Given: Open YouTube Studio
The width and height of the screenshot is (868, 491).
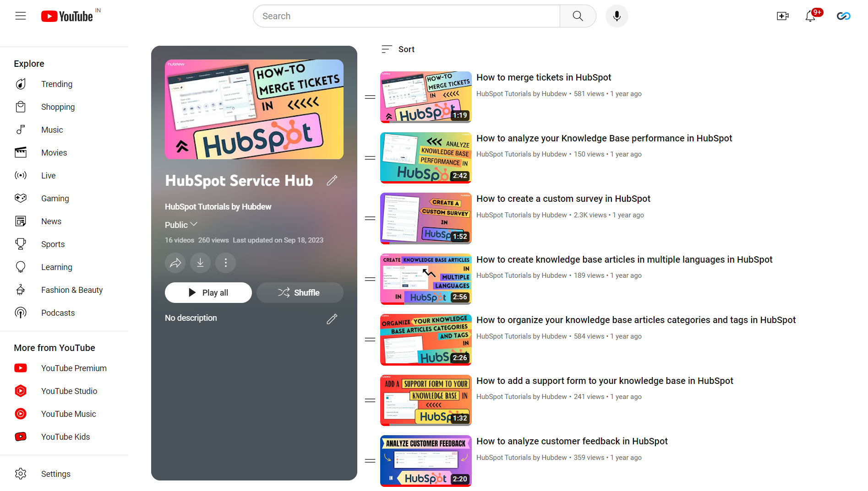Looking at the screenshot, I should click(69, 391).
